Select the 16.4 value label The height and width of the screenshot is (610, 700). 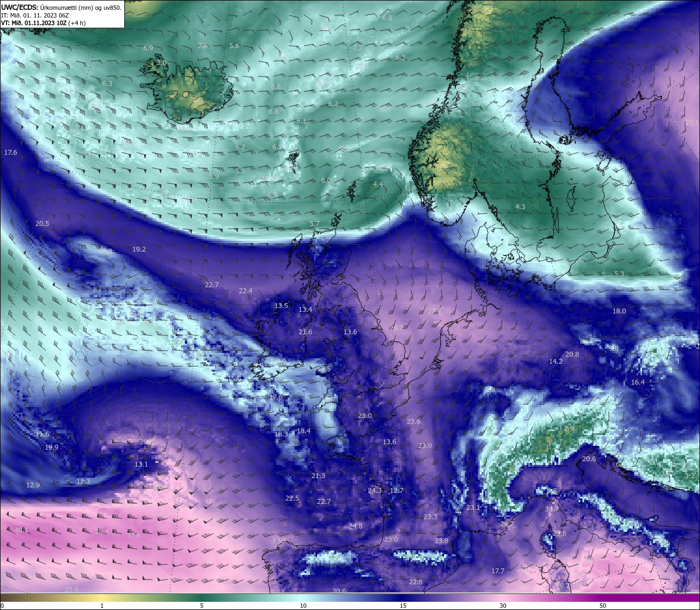click(x=638, y=382)
